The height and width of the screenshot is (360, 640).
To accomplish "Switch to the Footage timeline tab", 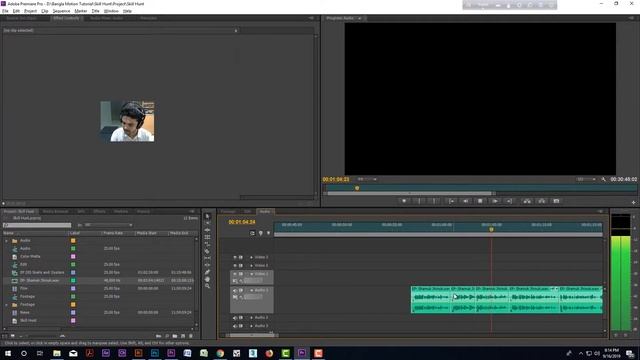I will 228,211.
